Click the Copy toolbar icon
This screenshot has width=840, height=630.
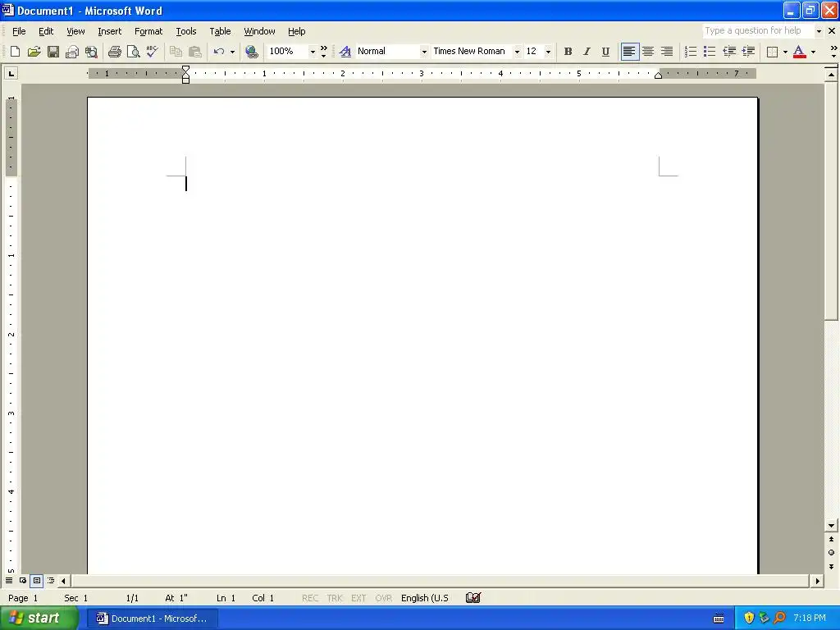(x=176, y=52)
